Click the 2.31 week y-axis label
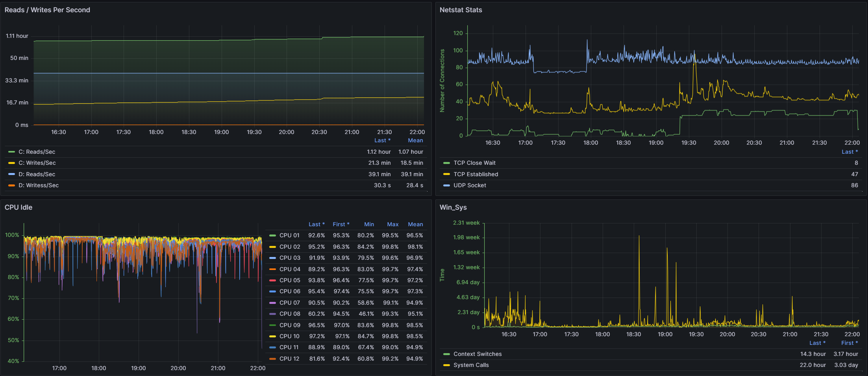The width and height of the screenshot is (868, 376). pos(466,223)
